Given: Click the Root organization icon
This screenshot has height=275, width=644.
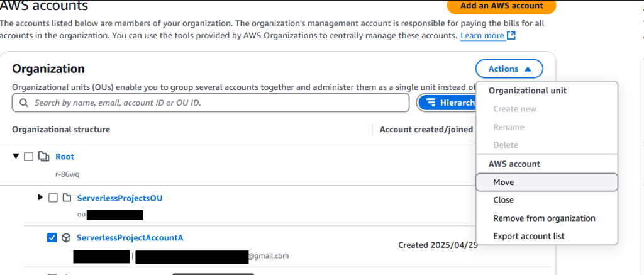Looking at the screenshot, I should 43,156.
